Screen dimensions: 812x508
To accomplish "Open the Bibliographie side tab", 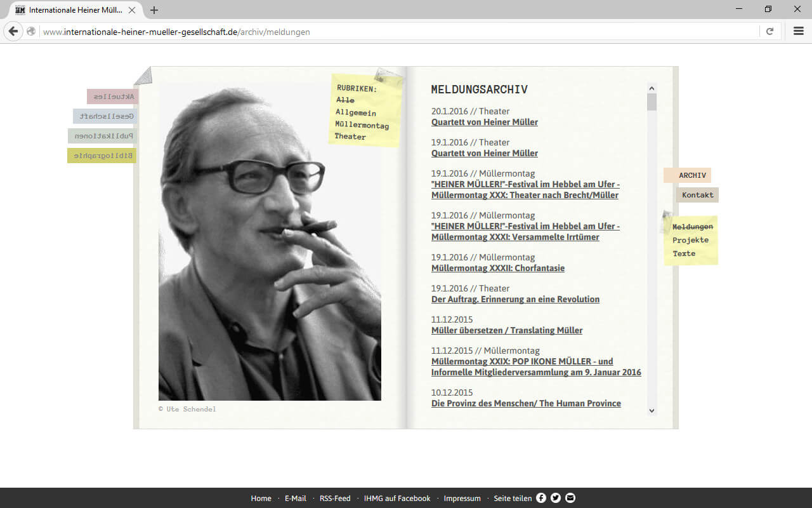I will (x=102, y=156).
